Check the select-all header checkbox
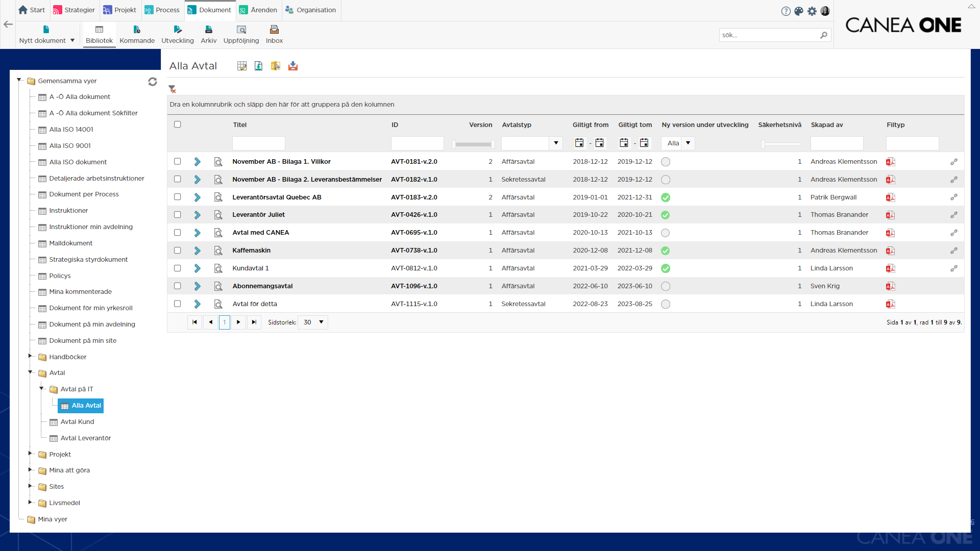Viewport: 980px width, 551px height. 177,124
